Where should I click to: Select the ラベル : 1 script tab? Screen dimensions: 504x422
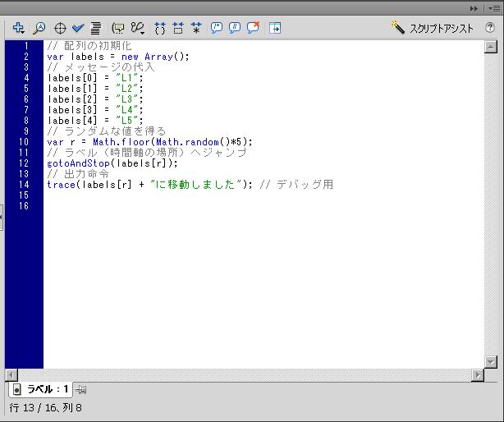41,389
